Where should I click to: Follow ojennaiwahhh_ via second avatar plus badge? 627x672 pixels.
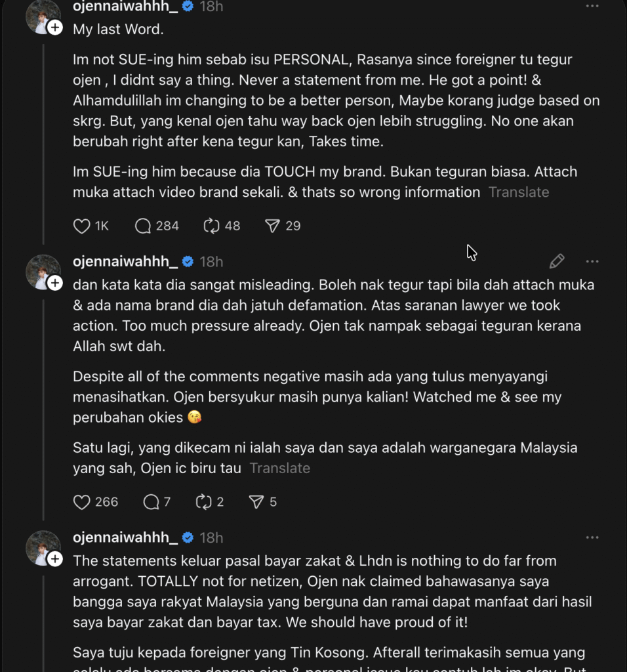[55, 283]
